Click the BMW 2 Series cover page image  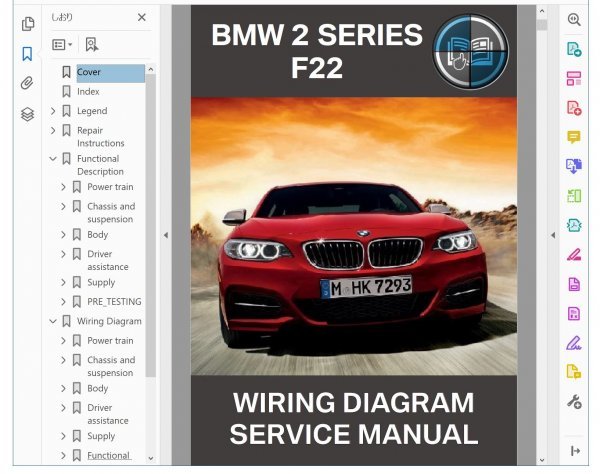coord(354,235)
